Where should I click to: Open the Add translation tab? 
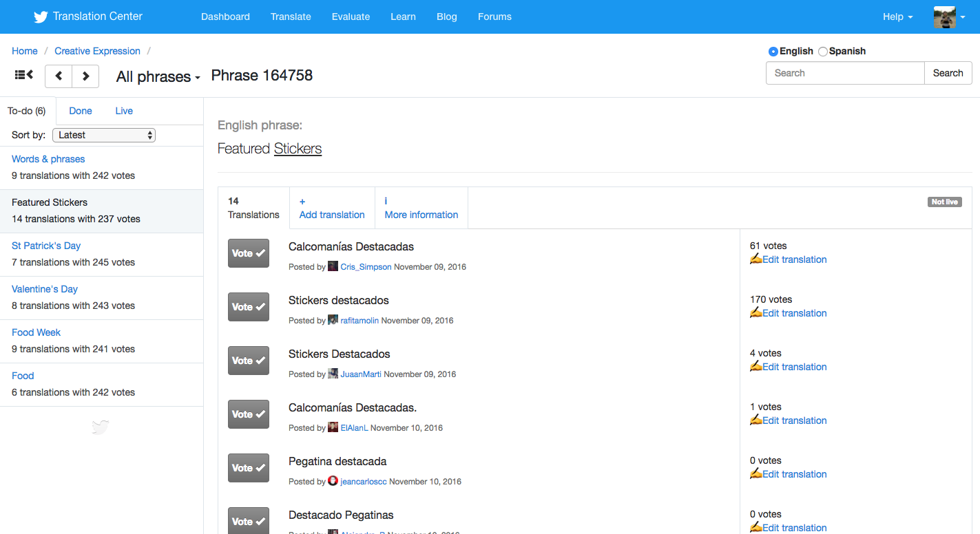pyautogui.click(x=332, y=208)
